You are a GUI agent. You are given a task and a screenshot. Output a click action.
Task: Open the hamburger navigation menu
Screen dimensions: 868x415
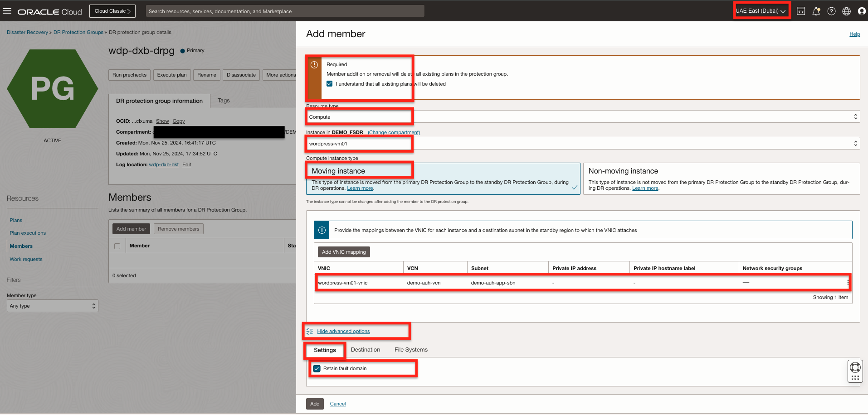click(7, 11)
